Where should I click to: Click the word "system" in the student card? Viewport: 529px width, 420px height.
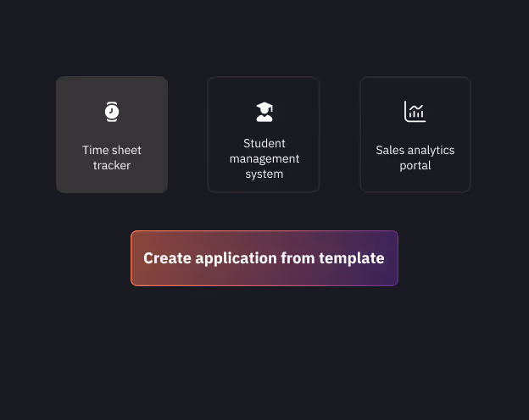pos(264,174)
